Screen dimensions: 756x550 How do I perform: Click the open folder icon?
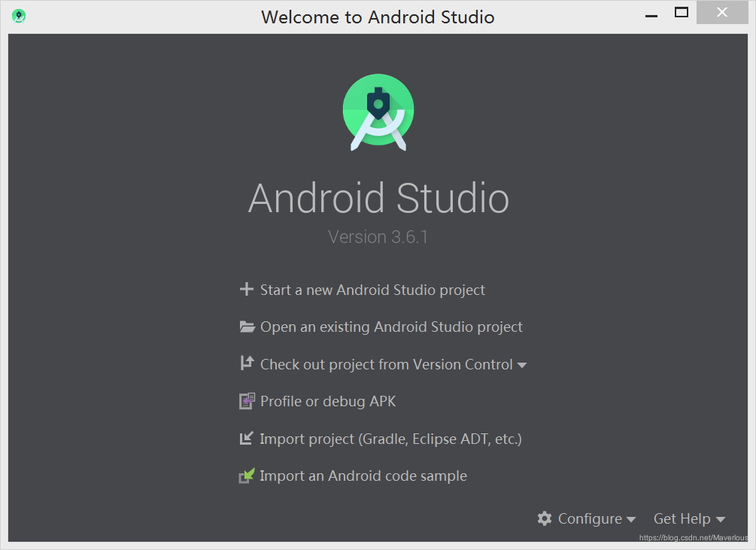pos(247,327)
